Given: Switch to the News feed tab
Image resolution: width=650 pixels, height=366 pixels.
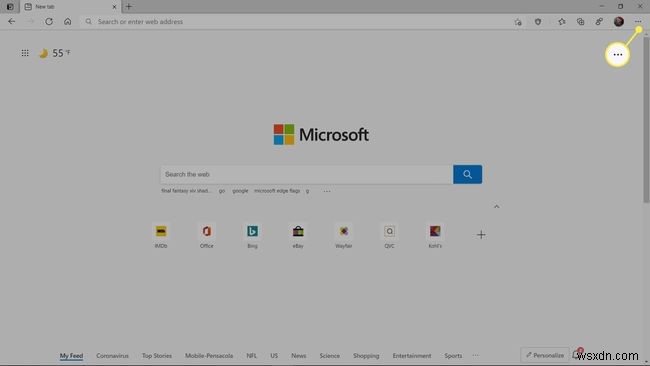Looking at the screenshot, I should [298, 356].
